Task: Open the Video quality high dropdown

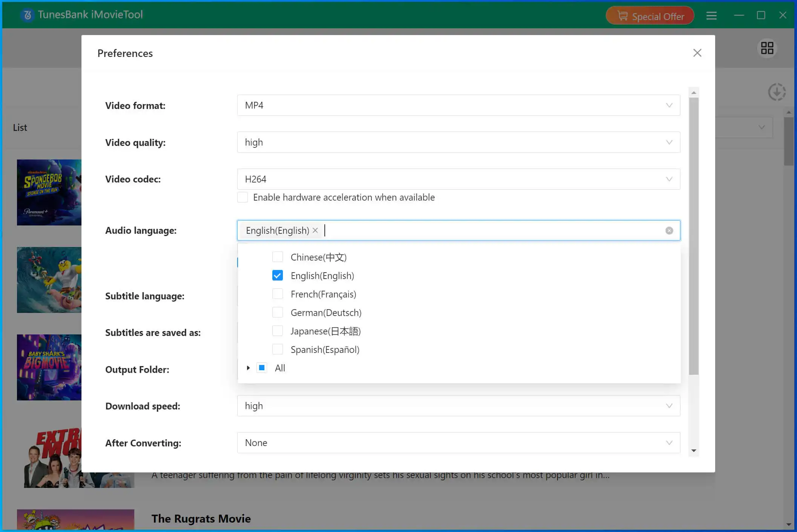Action: click(458, 142)
